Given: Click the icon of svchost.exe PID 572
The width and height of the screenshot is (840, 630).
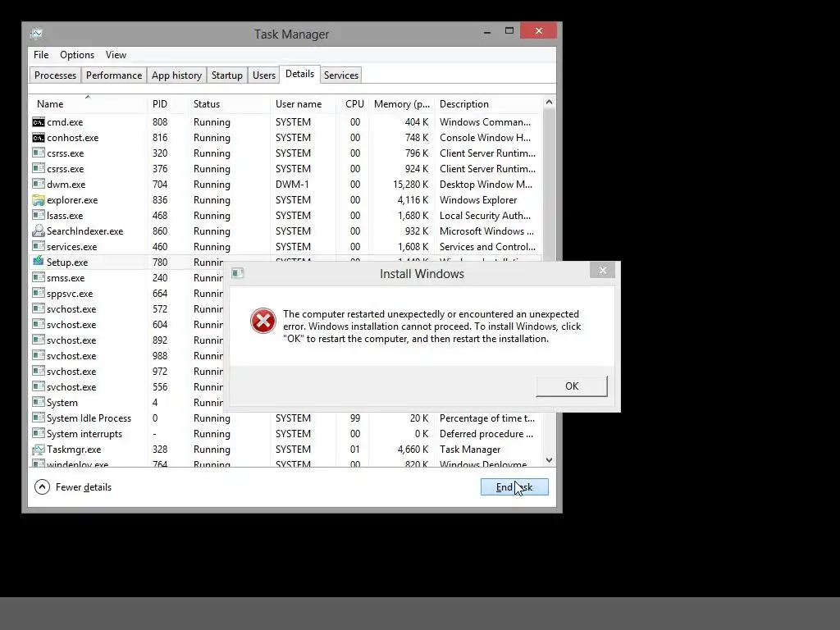Looking at the screenshot, I should pyautogui.click(x=38, y=308).
